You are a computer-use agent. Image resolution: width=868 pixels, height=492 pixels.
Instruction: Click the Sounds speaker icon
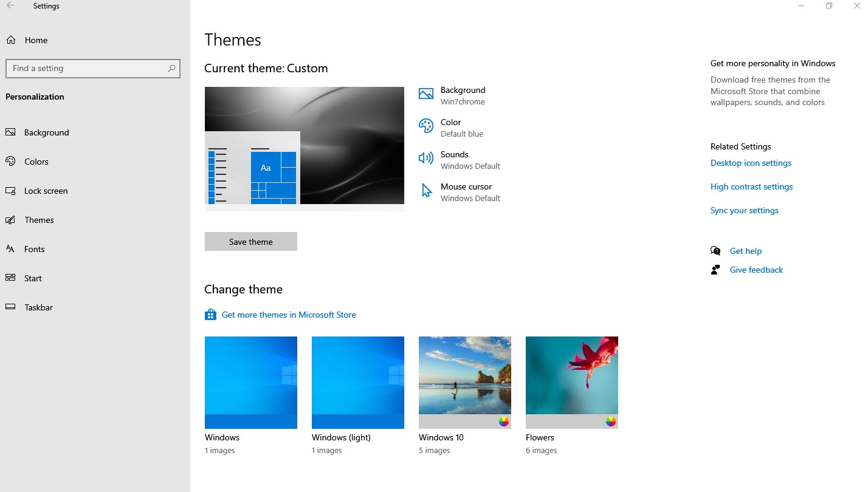[426, 158]
